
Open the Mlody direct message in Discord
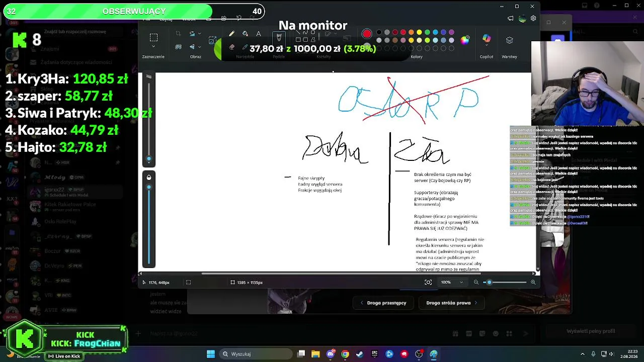pyautogui.click(x=75, y=177)
